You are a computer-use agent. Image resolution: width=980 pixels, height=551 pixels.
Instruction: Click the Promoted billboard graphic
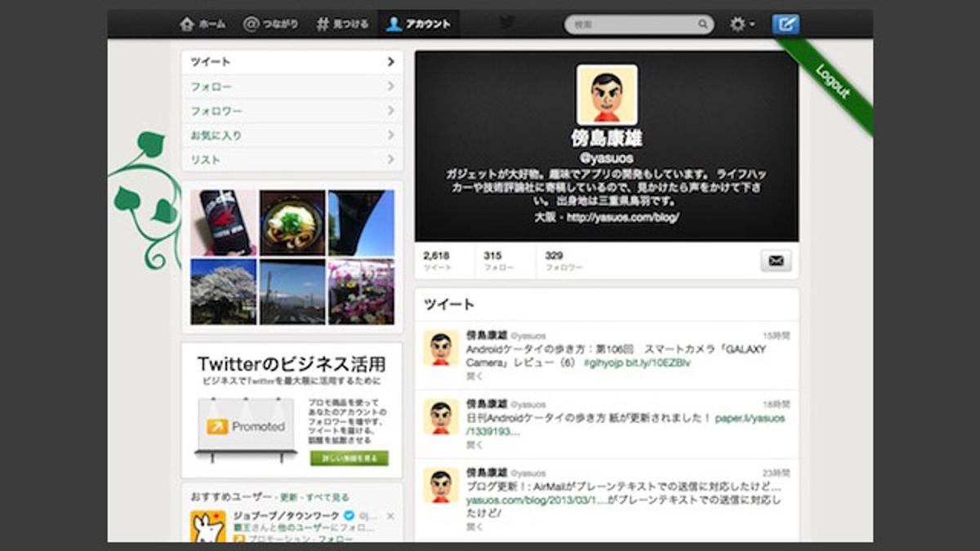(x=247, y=429)
